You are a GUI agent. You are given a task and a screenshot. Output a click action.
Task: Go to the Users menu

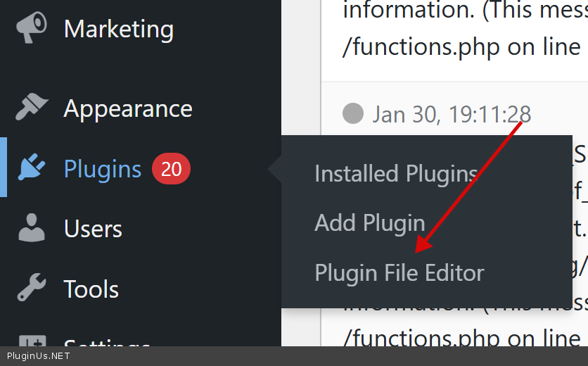[x=93, y=229]
